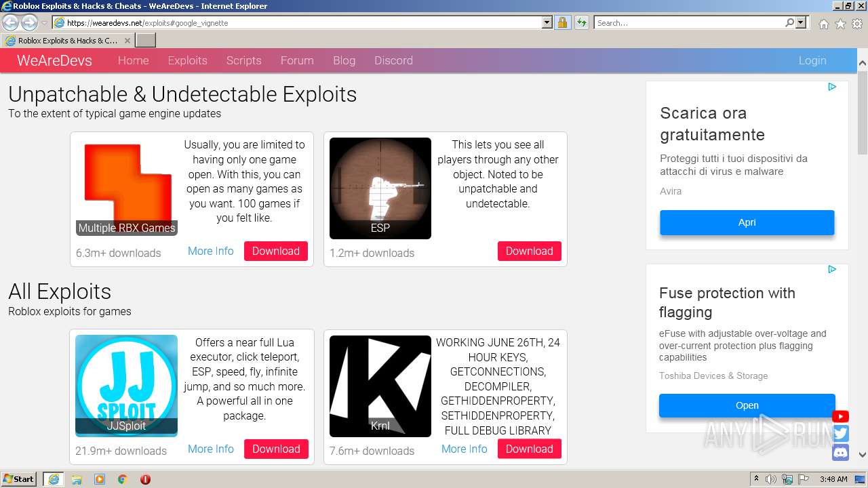Open the Forum menu item
868x488 pixels.
point(297,60)
